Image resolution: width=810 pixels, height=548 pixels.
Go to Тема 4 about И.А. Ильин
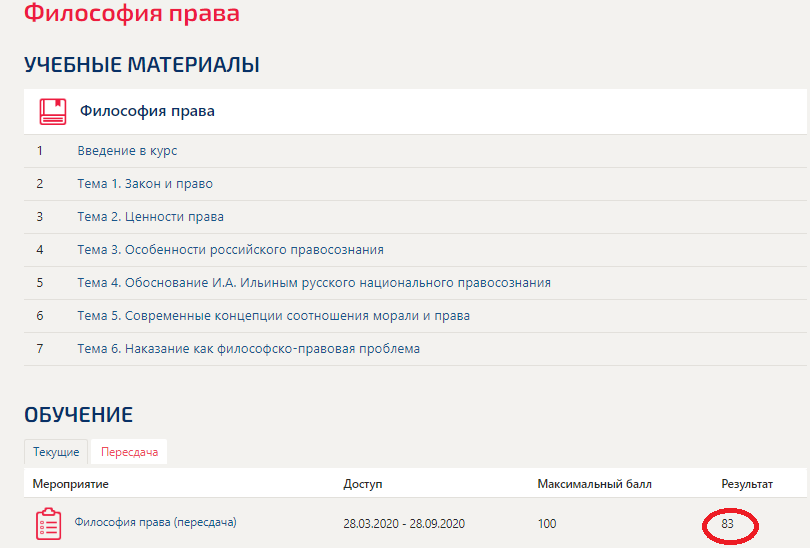(313, 283)
